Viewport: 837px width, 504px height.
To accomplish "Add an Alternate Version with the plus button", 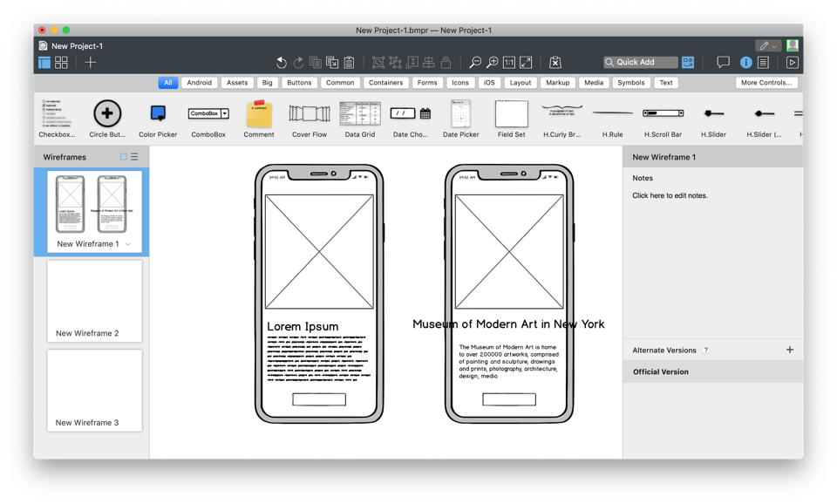I will click(x=790, y=350).
